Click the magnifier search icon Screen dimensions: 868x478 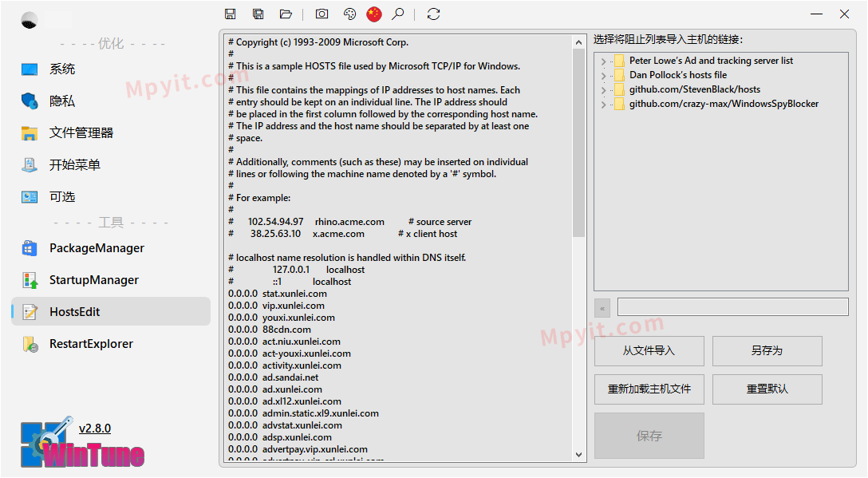(x=397, y=14)
